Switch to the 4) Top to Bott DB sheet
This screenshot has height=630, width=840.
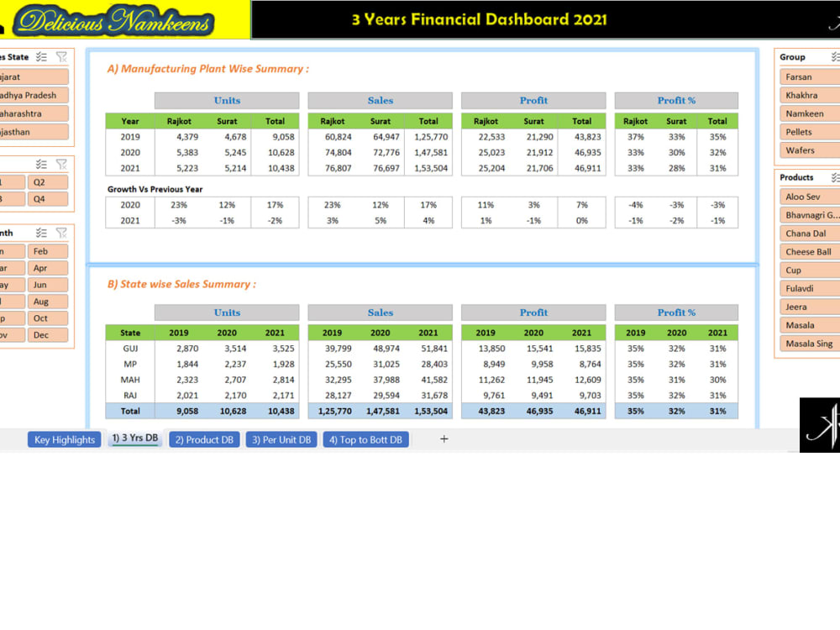(x=365, y=439)
